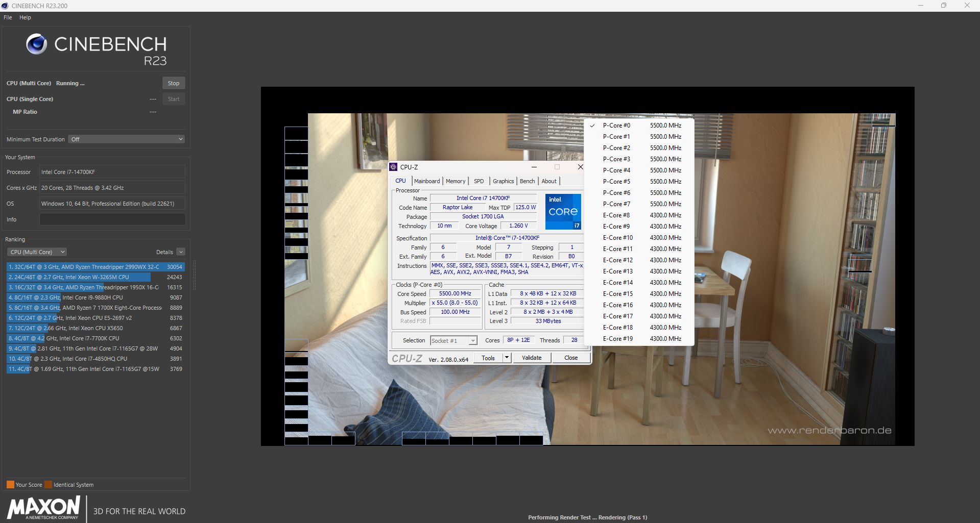Open the Socket #1 selection dropdown
980x523 pixels.
click(x=453, y=341)
